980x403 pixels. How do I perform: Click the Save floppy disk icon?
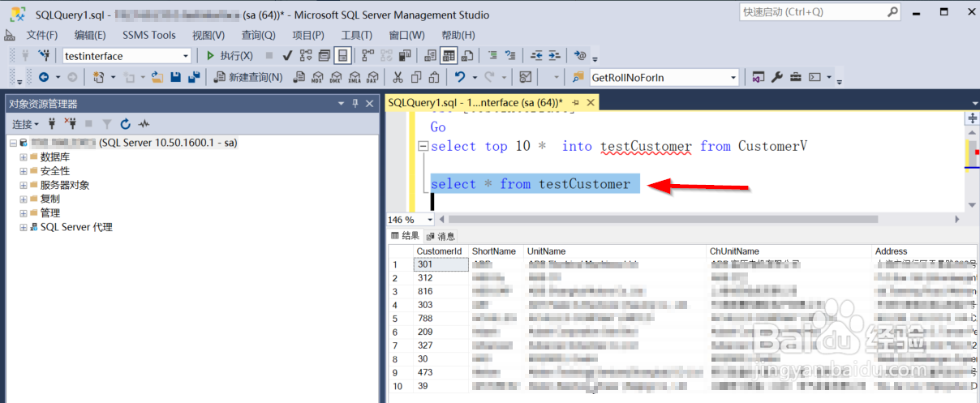[175, 77]
